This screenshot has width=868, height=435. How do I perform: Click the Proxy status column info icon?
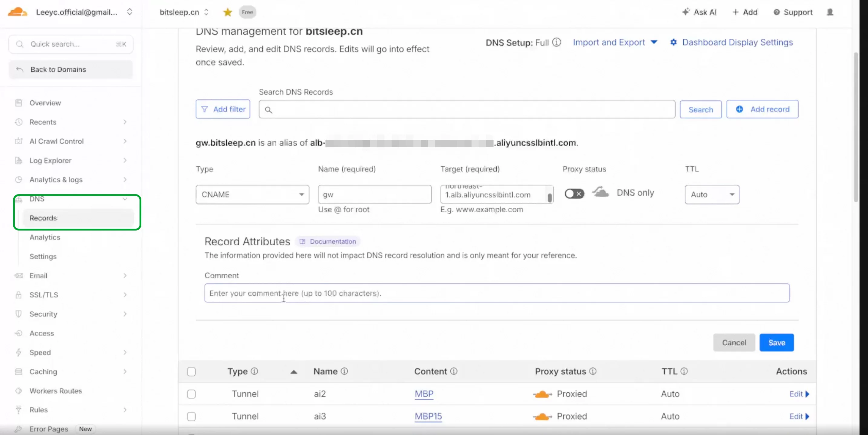pos(593,371)
